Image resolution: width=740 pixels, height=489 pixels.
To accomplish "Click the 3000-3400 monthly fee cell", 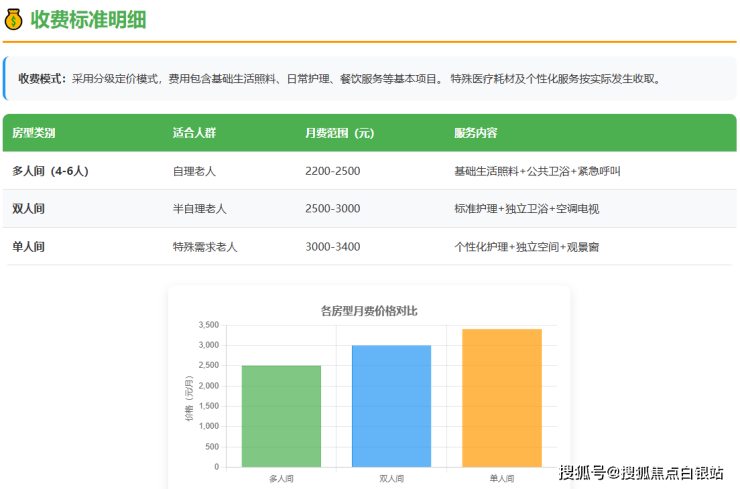I will coord(332,247).
